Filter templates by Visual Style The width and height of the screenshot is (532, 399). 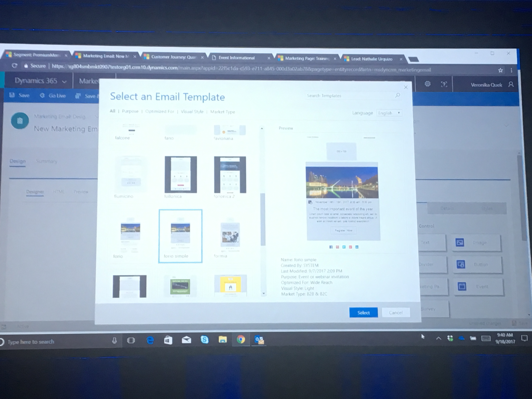coord(192,112)
